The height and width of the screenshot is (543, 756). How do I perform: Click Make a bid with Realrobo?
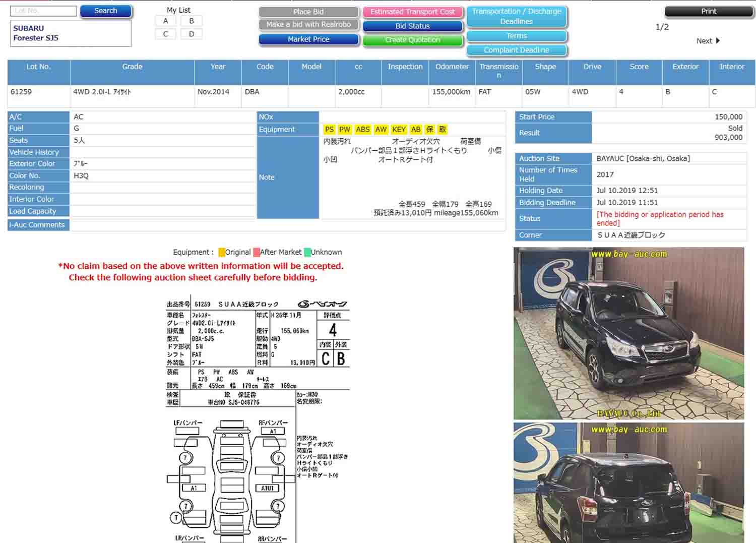pos(308,24)
